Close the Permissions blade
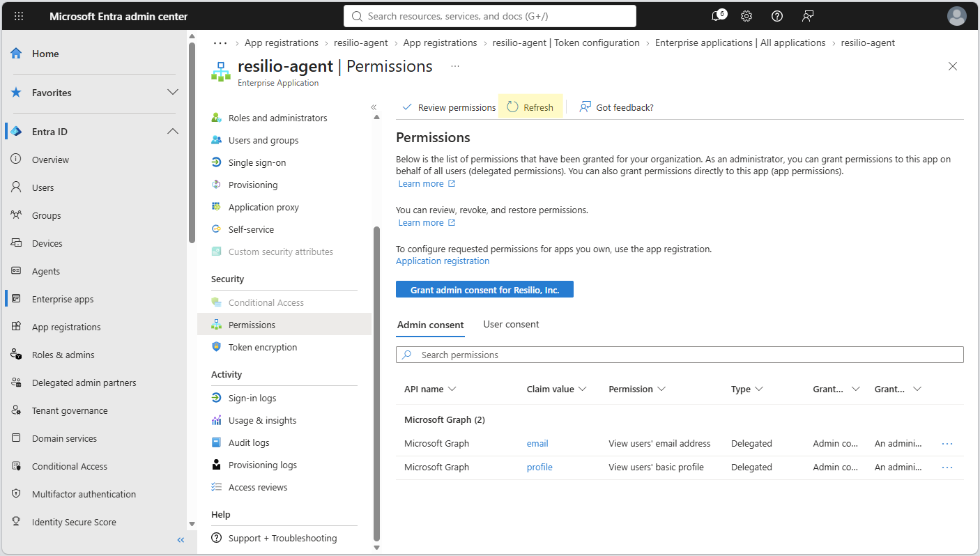980x556 pixels. tap(953, 66)
